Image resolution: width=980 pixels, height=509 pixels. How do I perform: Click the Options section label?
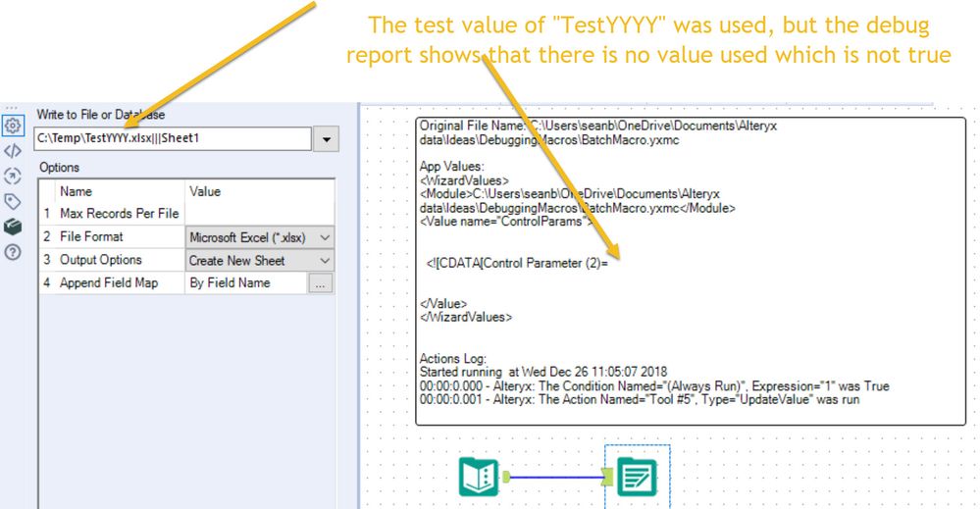coord(60,168)
